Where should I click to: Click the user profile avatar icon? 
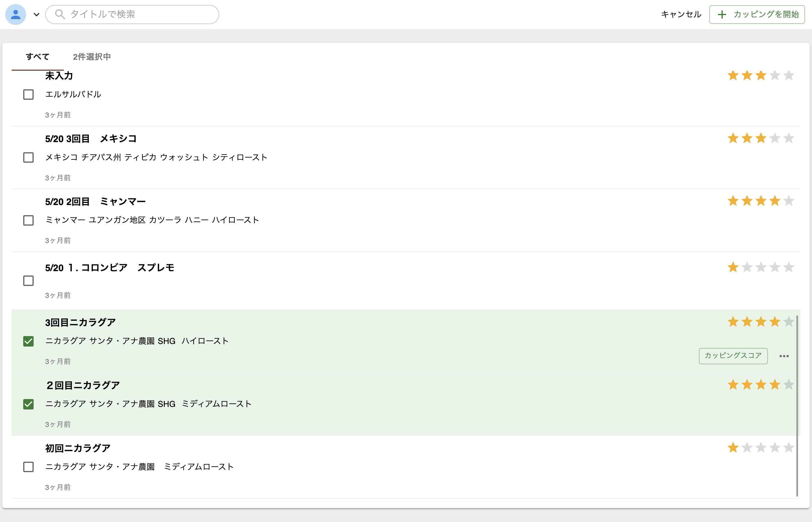(x=16, y=14)
